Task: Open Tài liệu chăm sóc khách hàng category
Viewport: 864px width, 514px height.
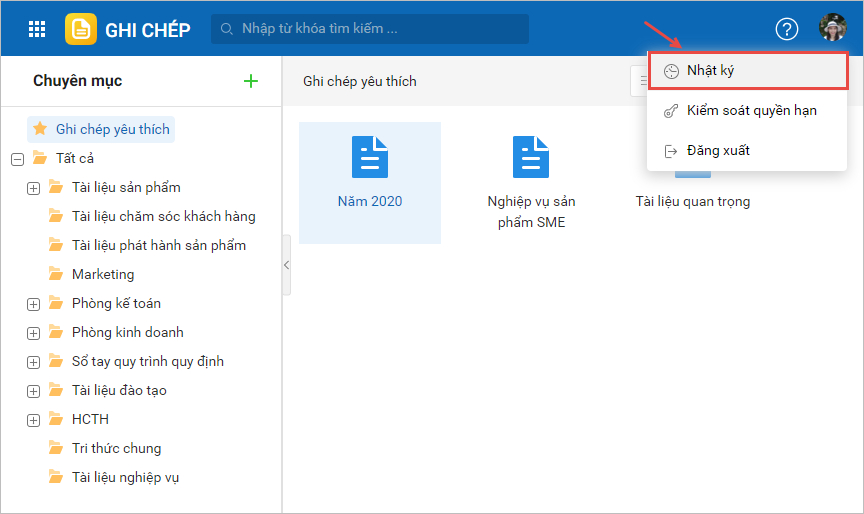Action: (164, 217)
